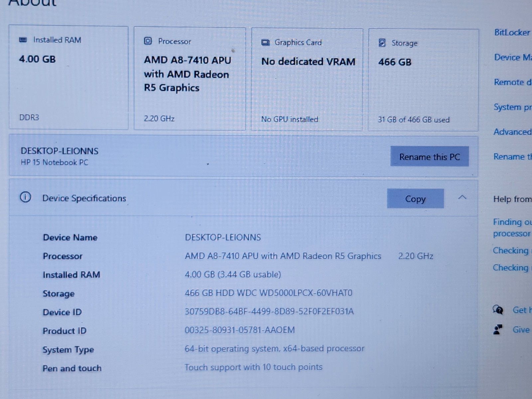Click the Rename this PC sidebar link
Screen dimensions: 532x399
pyautogui.click(x=512, y=157)
